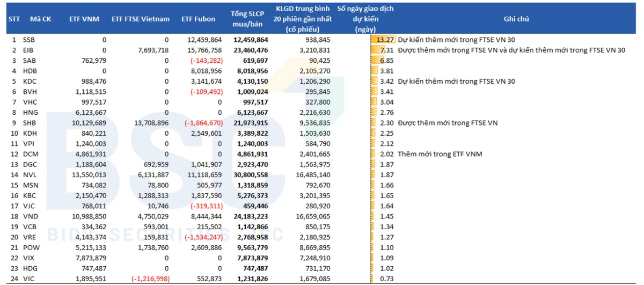The width and height of the screenshot is (644, 285).
Task: Click ticker cell 'VND'
Action: point(30,216)
